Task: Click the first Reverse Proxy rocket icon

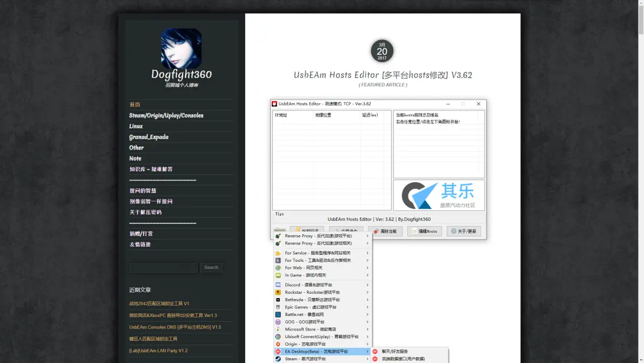Action: 278,236
